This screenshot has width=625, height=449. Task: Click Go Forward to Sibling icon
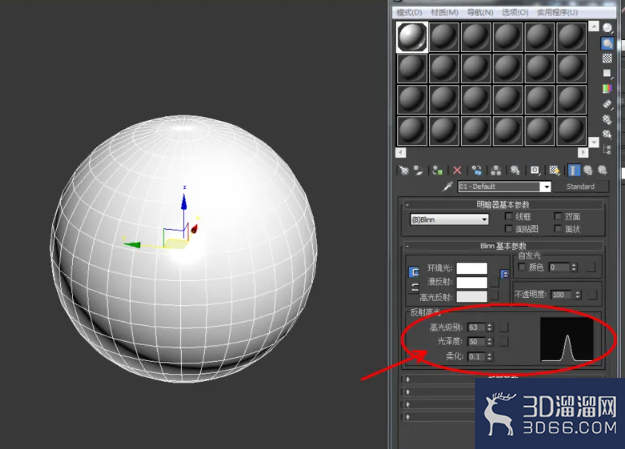pos(602,171)
